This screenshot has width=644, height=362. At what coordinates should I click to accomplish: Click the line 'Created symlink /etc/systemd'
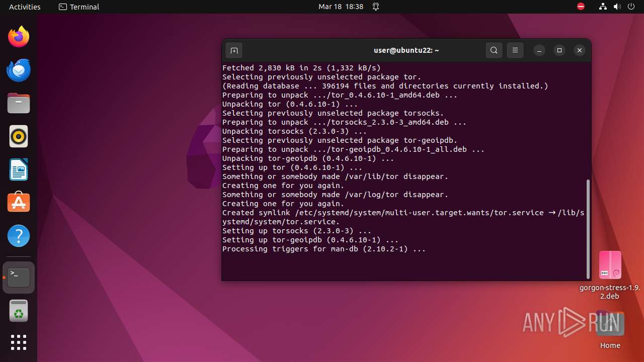[x=404, y=217]
